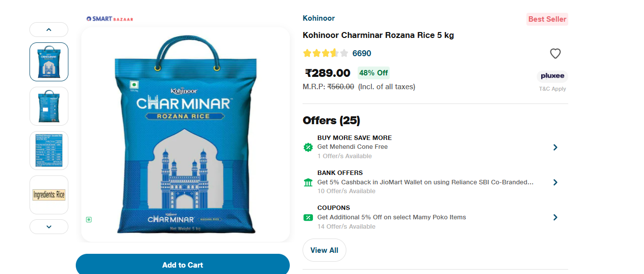The height and width of the screenshot is (274, 644).
Task: Click the bank offers building icon
Action: coord(308,182)
